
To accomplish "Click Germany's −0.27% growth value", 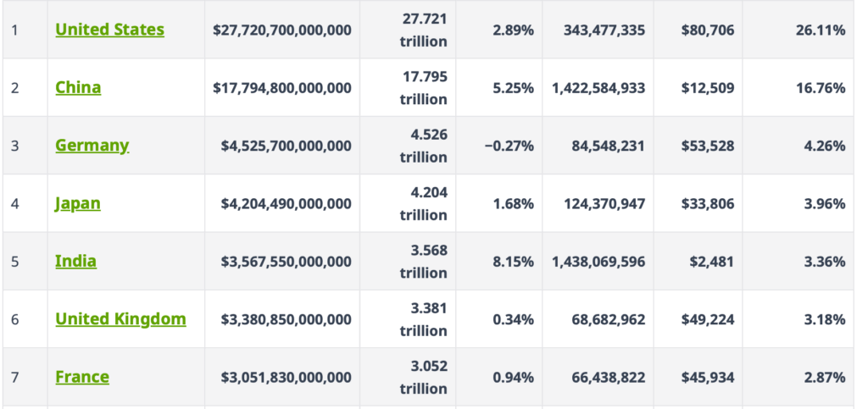I will (x=509, y=146).
